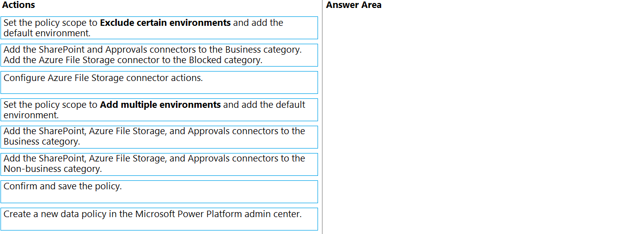The height and width of the screenshot is (234, 644).
Task: Select action adding connectors to Non-business category
Action: (159, 164)
